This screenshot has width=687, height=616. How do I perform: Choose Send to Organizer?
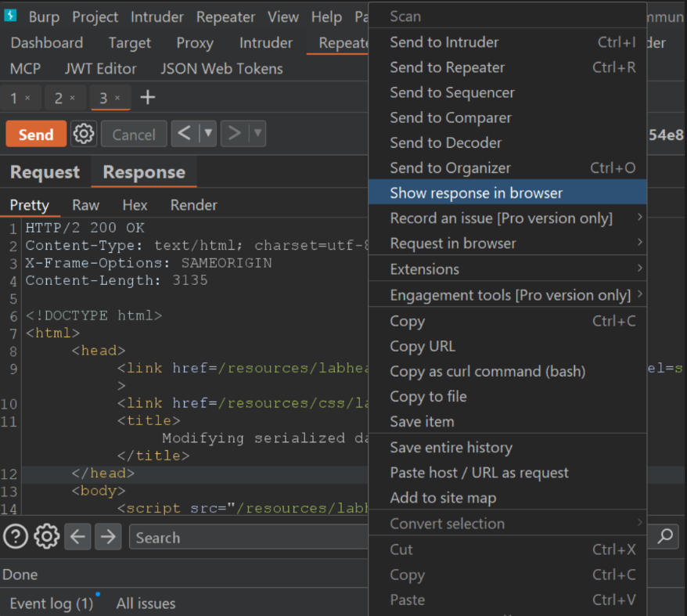507,168
